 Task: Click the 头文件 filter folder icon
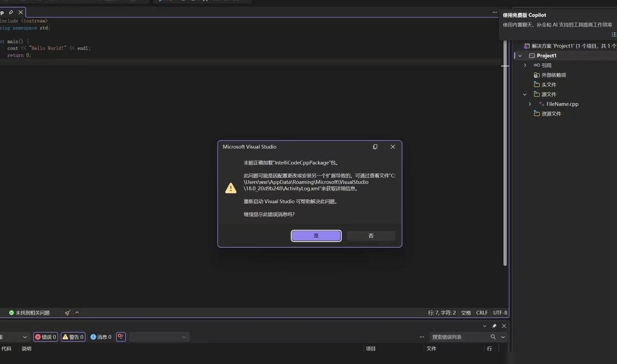point(537,85)
